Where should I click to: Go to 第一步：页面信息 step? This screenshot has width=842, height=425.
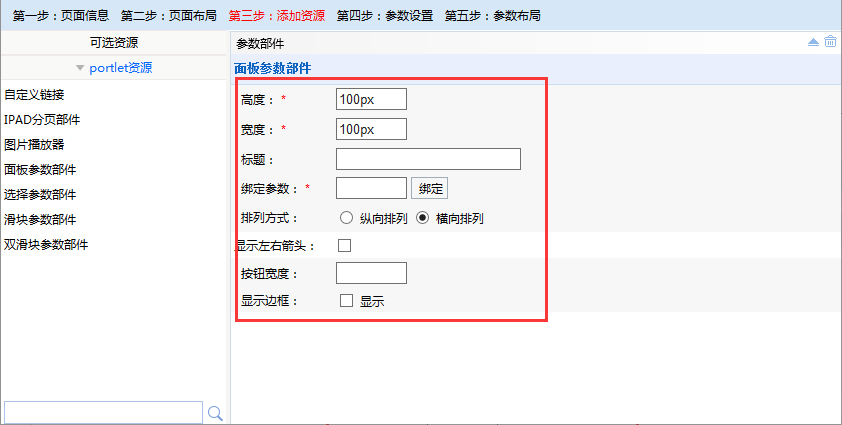[x=61, y=16]
